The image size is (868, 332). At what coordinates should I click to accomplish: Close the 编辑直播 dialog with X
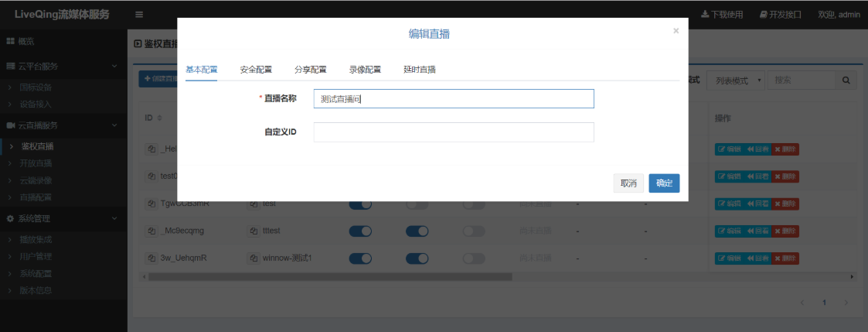click(x=676, y=31)
